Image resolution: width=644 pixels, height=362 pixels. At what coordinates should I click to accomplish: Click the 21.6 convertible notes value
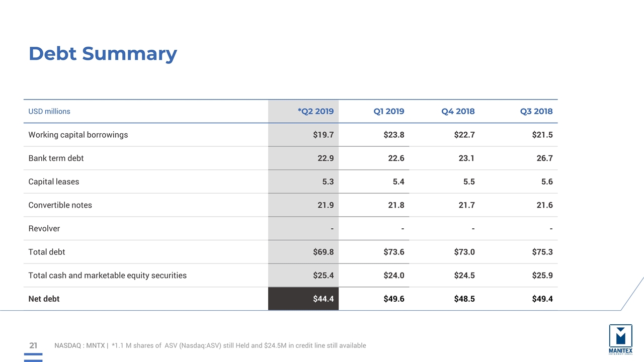[x=545, y=205]
